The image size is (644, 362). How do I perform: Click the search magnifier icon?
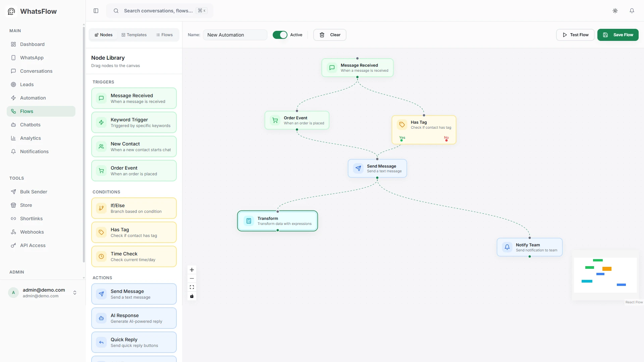116,11
